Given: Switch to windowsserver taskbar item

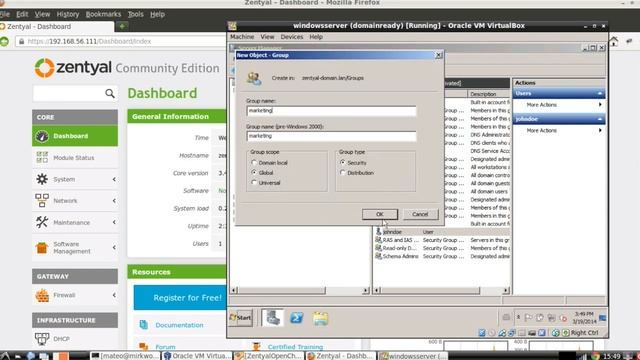Looking at the screenshot, I should 413,356.
